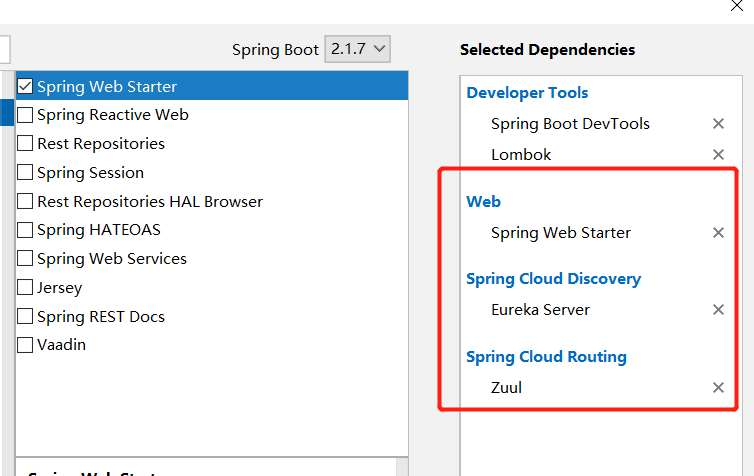Screen dimensions: 754x476
Task: Remove Eureka Server dependency
Action: 718,310
